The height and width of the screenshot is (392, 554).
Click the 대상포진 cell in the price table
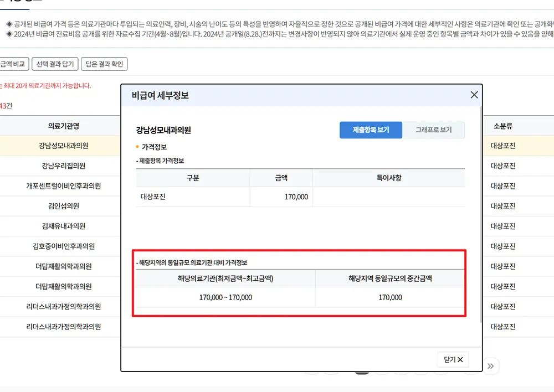coord(153,197)
